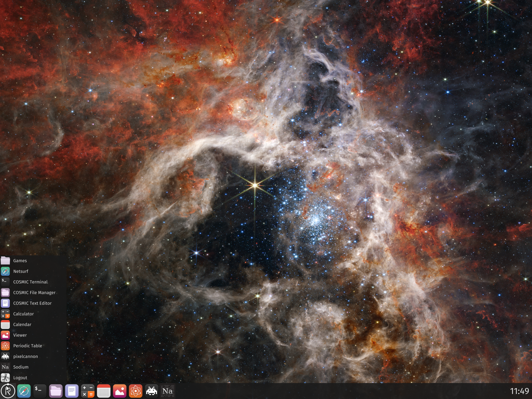Open File Manager folder icon in taskbar

pos(56,391)
